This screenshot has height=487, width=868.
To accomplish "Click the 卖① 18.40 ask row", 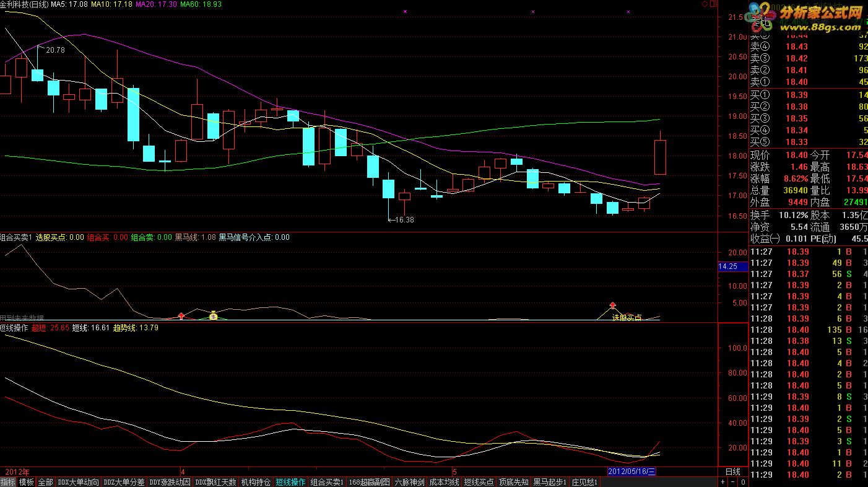I will 809,82.
